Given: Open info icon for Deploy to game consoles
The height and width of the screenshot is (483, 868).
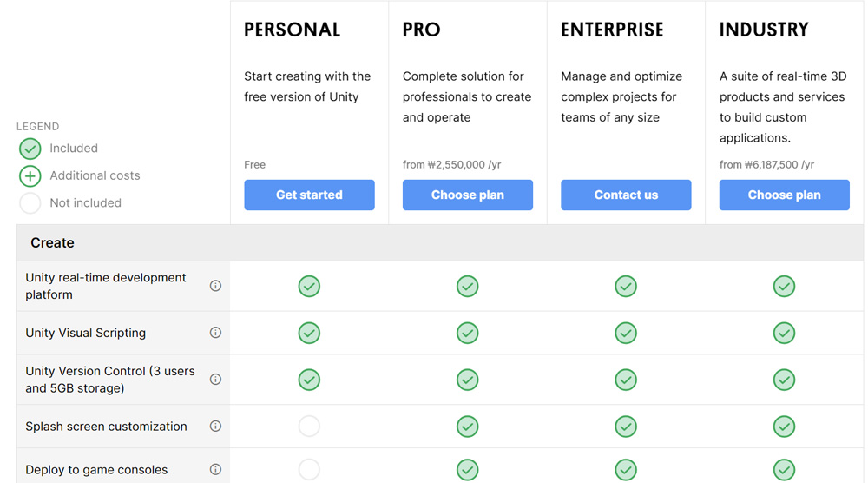Looking at the screenshot, I should [x=215, y=470].
